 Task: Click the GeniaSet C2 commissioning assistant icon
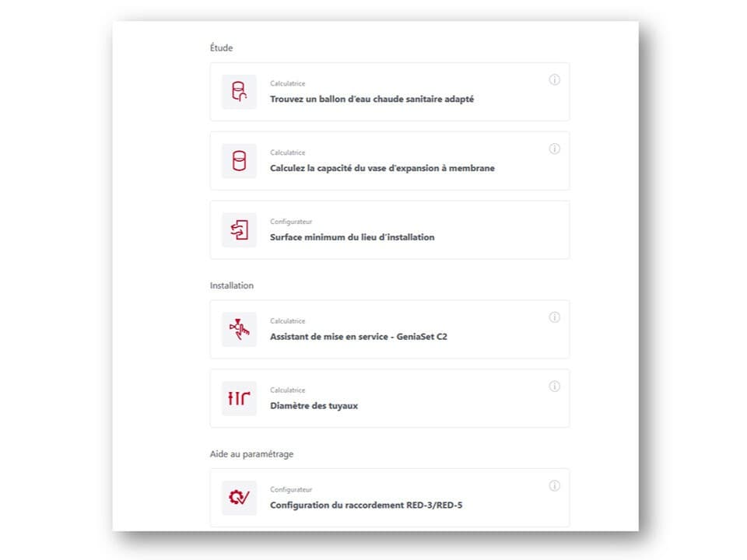[x=239, y=329]
